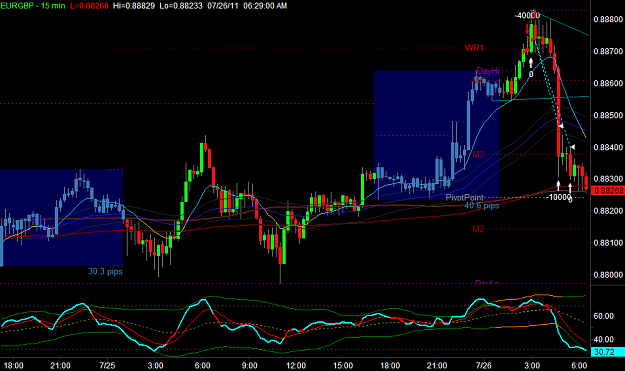Click the 0.88300 price axis label
The width and height of the screenshot is (625, 371).
[x=608, y=179]
